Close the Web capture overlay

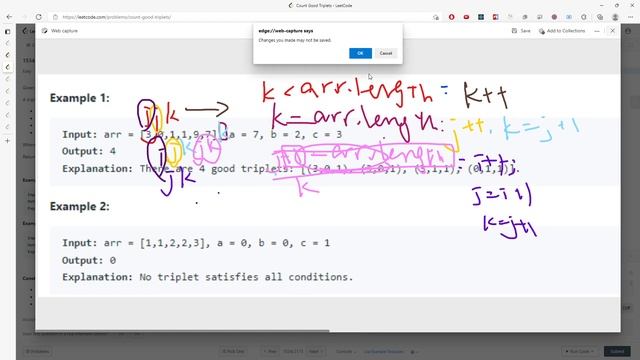612,31
